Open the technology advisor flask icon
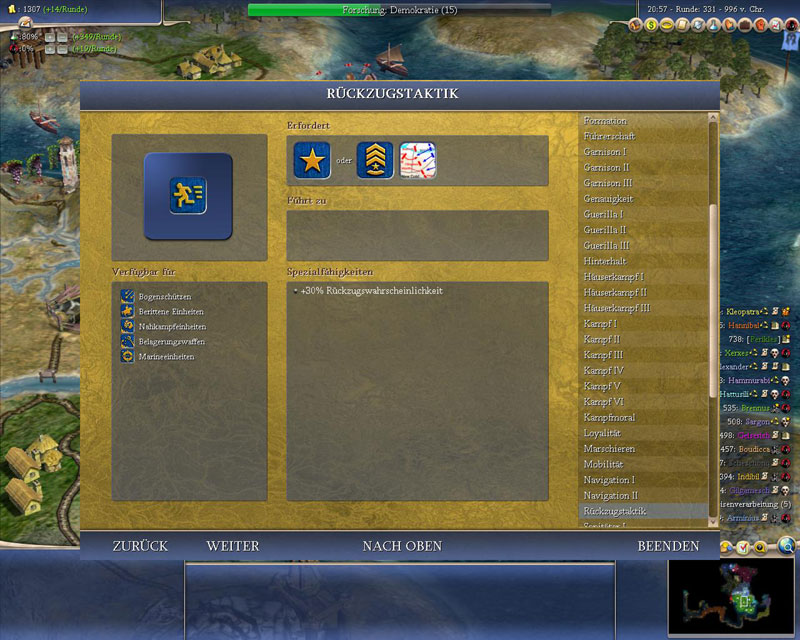Viewport: 800px width, 640px height. pos(714,24)
